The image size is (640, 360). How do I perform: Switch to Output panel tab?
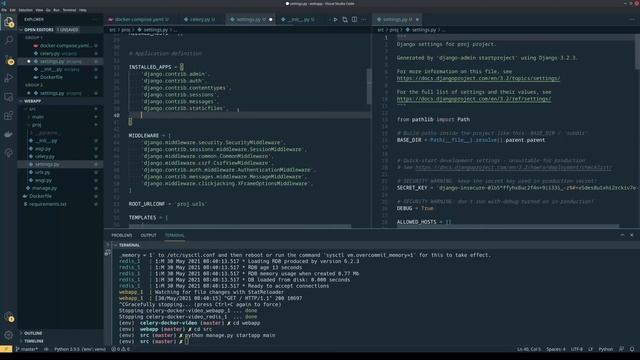point(149,235)
